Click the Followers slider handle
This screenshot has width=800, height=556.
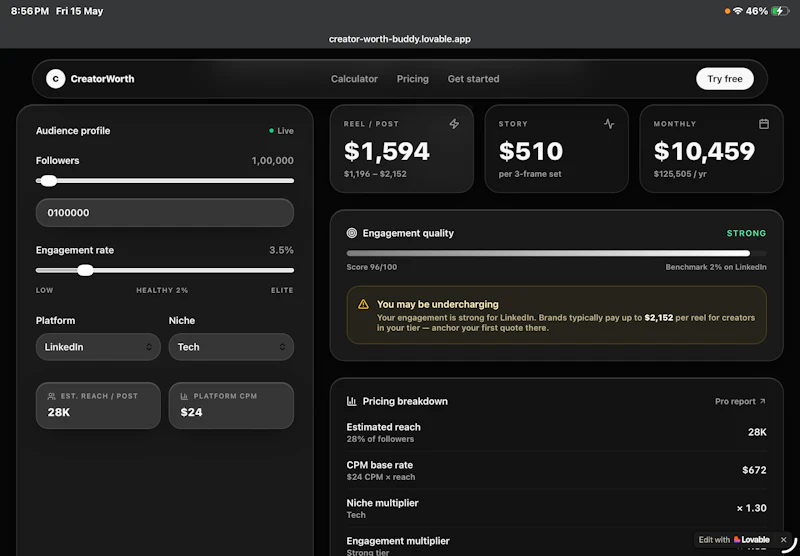pos(48,181)
